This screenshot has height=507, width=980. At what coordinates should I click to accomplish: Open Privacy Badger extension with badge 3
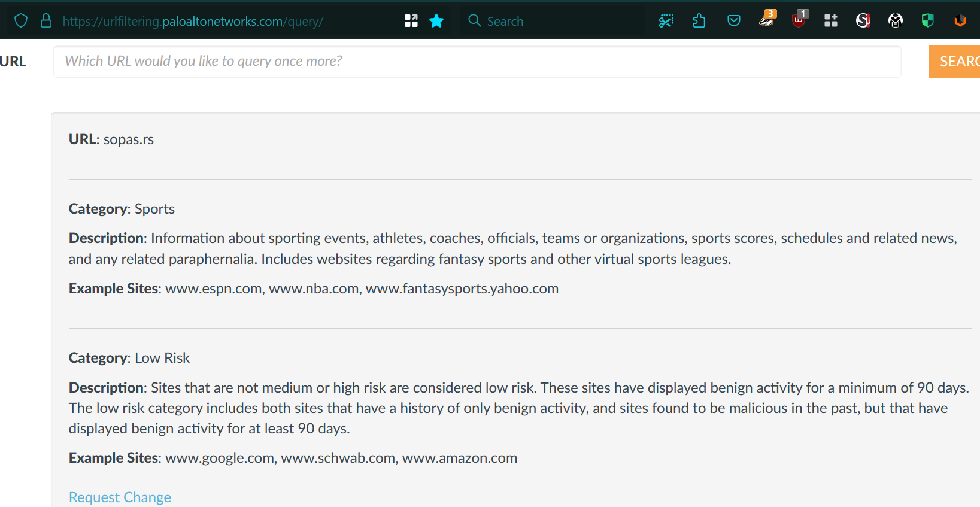coord(767,19)
